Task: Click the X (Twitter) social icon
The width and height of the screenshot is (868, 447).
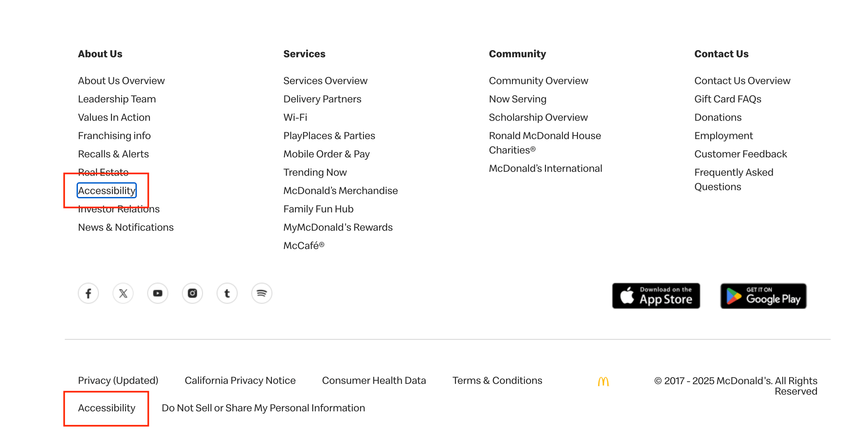Action: click(123, 294)
